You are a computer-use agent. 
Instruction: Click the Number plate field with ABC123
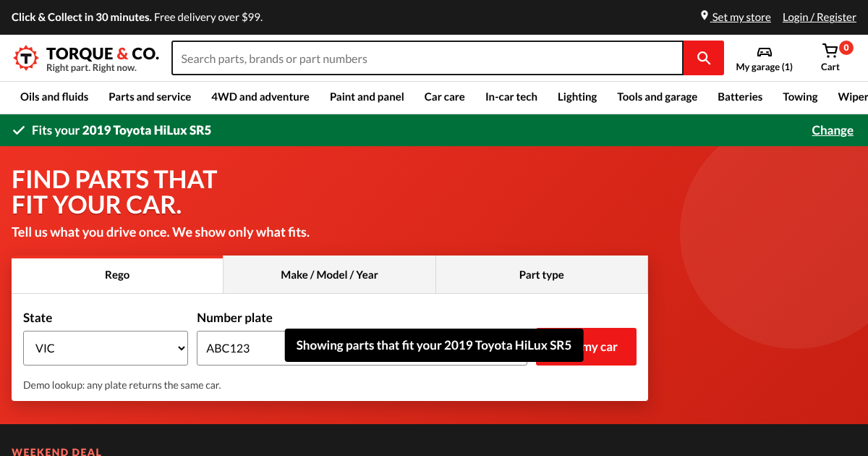click(362, 348)
